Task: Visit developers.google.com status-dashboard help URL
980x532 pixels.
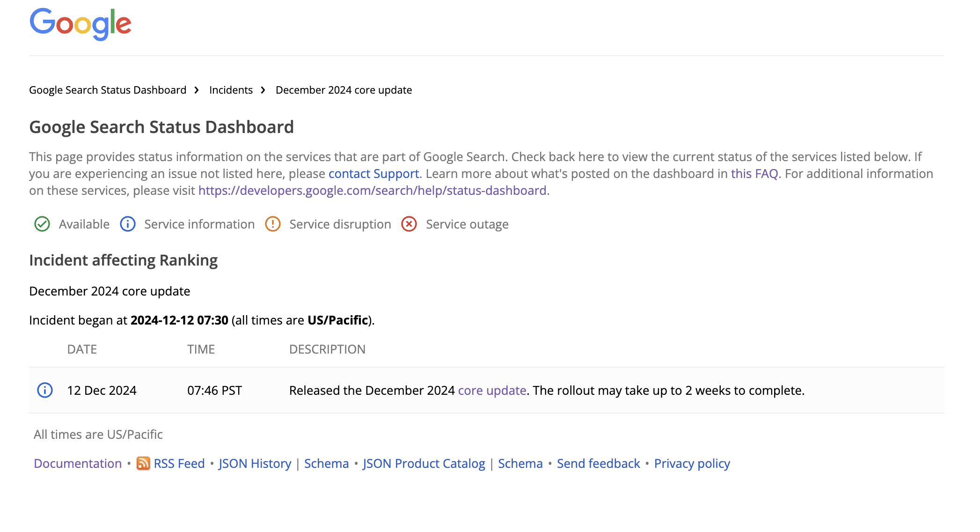Action: pyautogui.click(x=373, y=191)
